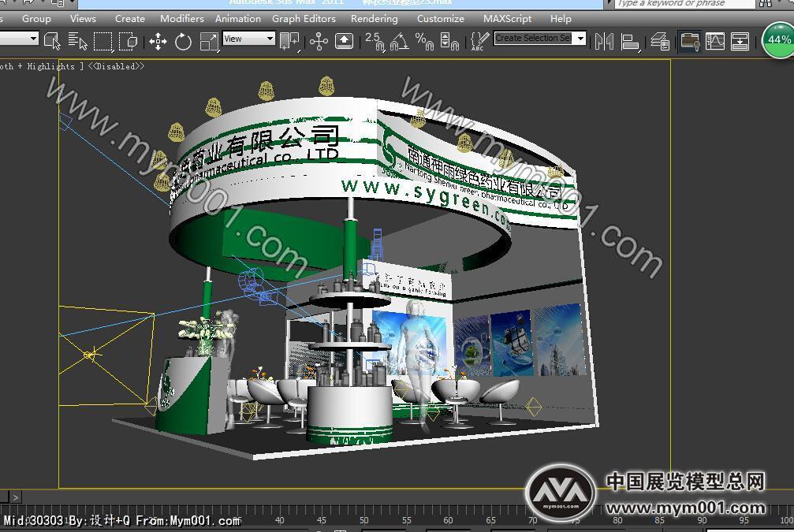Open the Views menu

[x=83, y=19]
